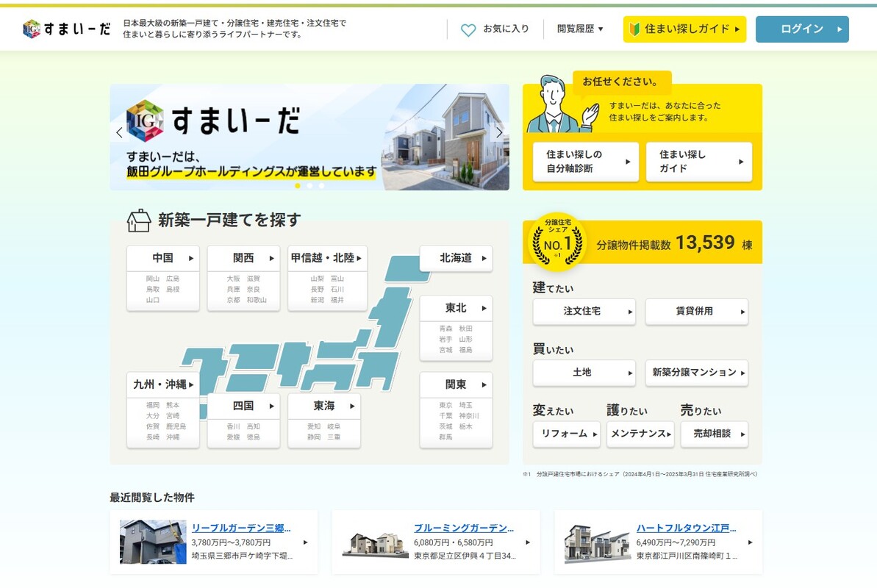The image size is (877, 588).
Task: Open 売却相談 button
Action: pos(715,434)
